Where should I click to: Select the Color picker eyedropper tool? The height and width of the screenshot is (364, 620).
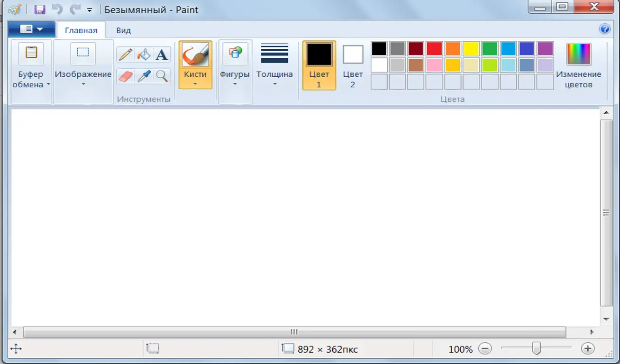click(144, 76)
